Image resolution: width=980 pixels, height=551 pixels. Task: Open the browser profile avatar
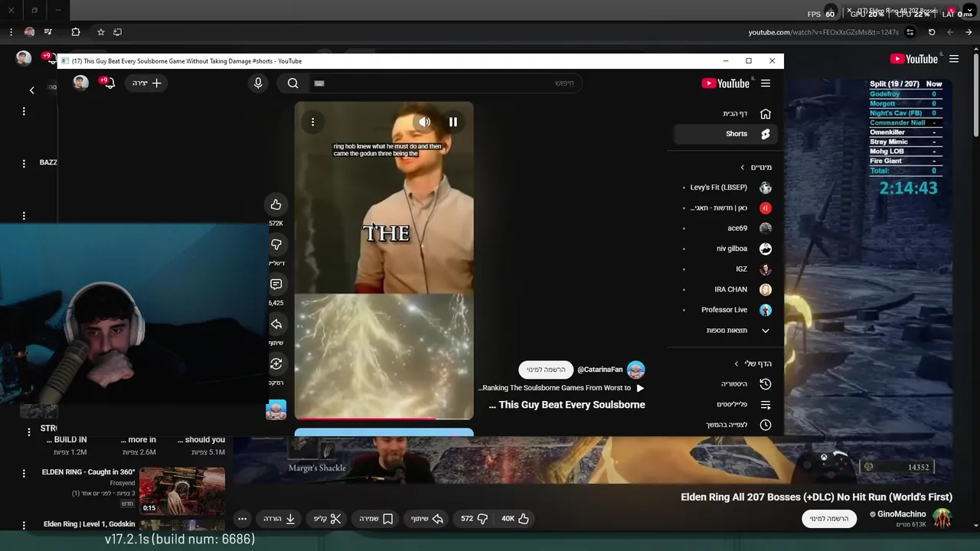[x=30, y=32]
